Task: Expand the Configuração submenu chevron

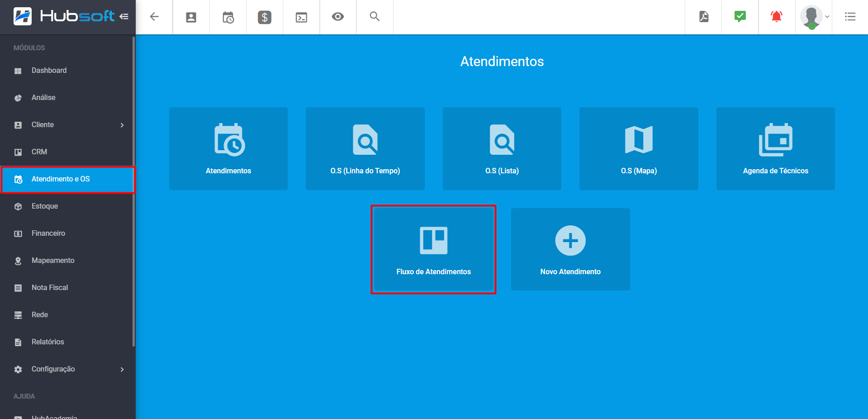Action: click(122, 369)
